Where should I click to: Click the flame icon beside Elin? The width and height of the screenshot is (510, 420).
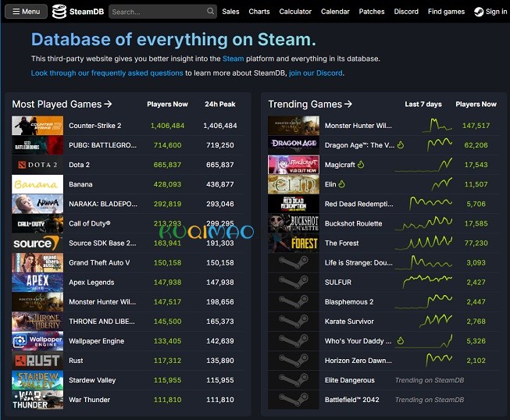click(341, 184)
